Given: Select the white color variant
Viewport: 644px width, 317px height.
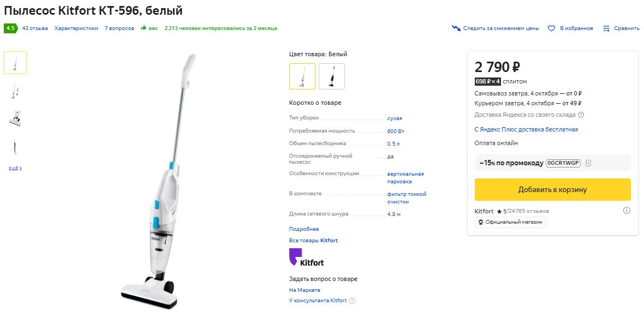Looking at the screenshot, I should click(302, 76).
